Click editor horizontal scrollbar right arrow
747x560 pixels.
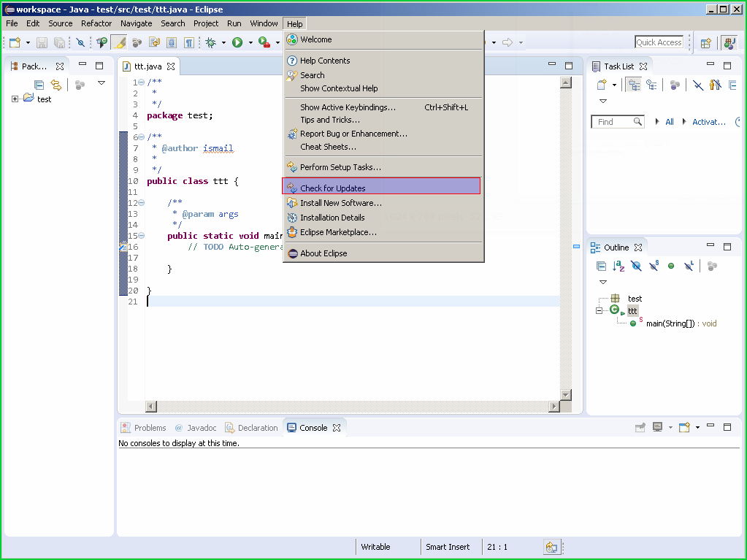553,407
